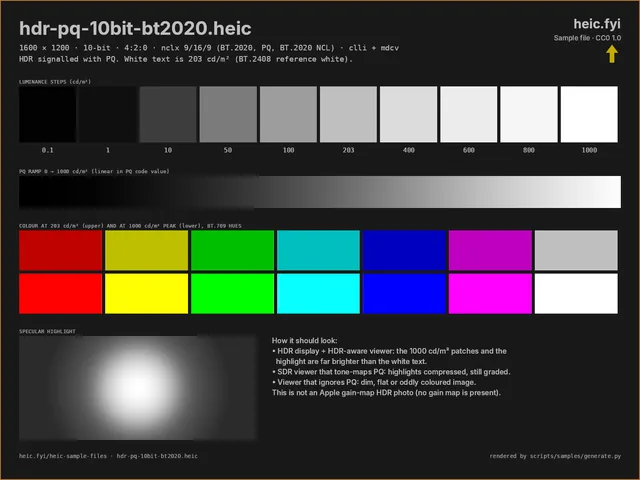Click the pure white swatch in lower row
The image size is (640, 480).
point(576,293)
